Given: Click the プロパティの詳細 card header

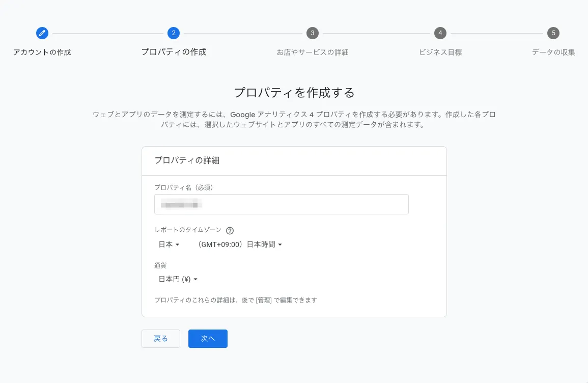Looking at the screenshot, I should (x=187, y=160).
